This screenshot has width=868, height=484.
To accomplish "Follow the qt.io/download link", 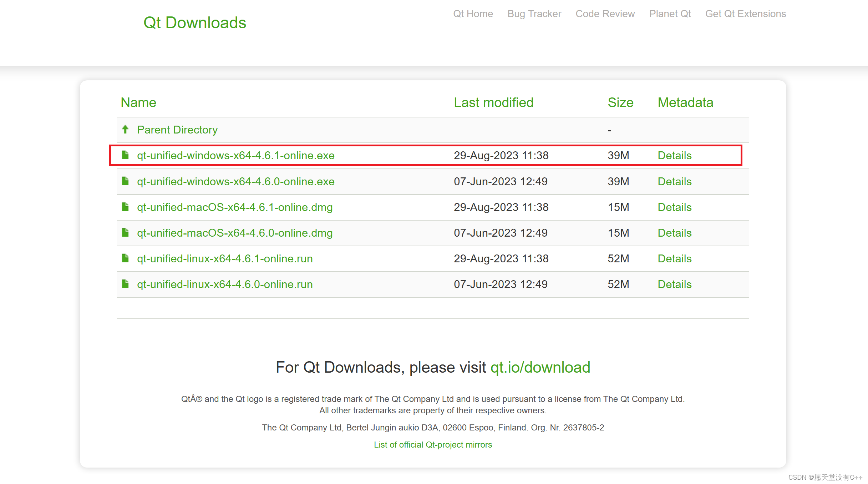I will click(540, 368).
